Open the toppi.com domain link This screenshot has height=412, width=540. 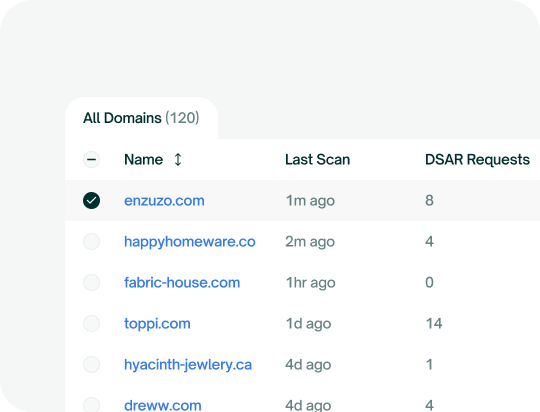pyautogui.click(x=157, y=324)
